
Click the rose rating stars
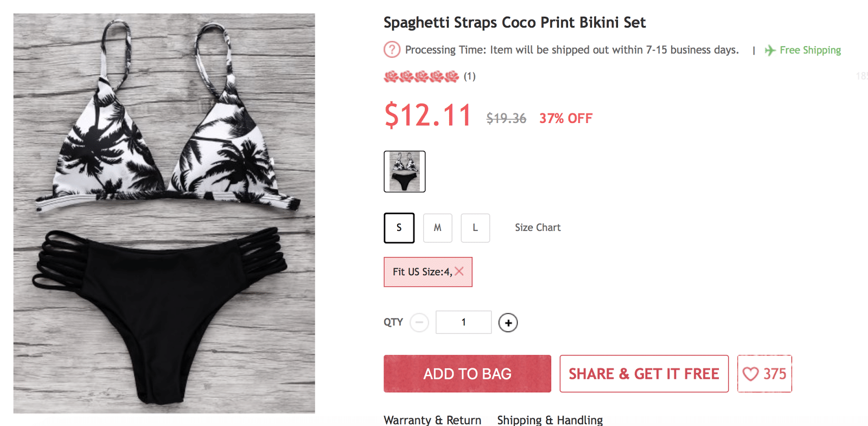coord(421,76)
